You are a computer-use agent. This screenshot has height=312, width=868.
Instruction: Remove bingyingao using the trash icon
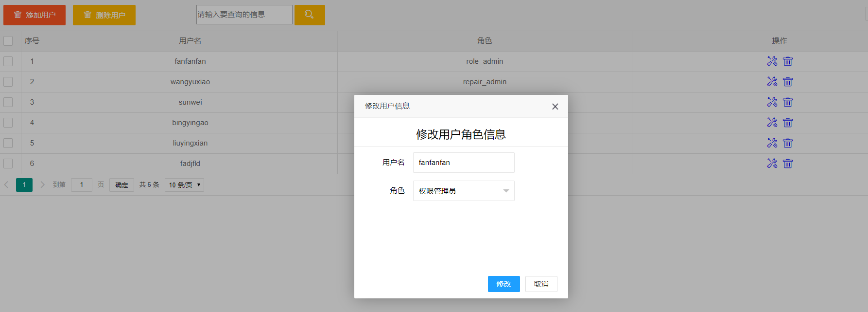click(788, 123)
